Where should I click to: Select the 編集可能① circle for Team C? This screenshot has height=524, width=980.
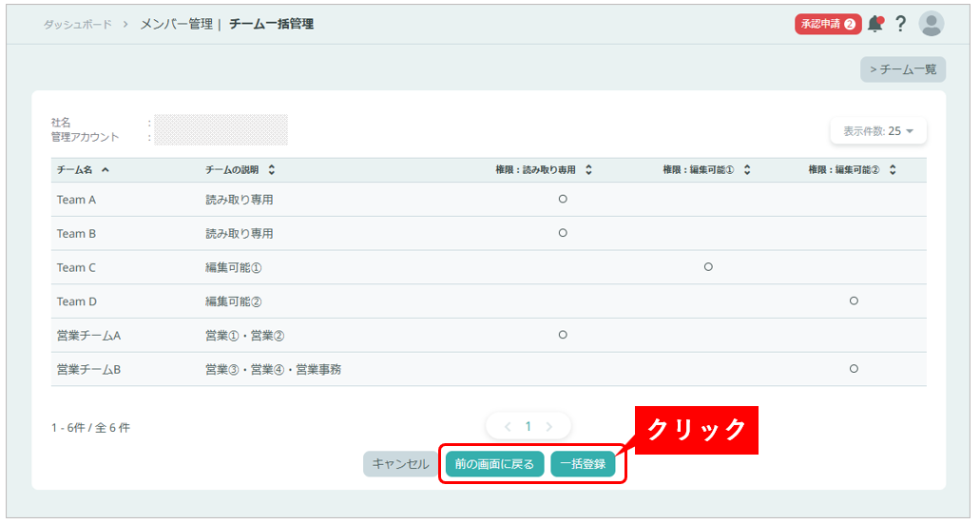(x=708, y=267)
